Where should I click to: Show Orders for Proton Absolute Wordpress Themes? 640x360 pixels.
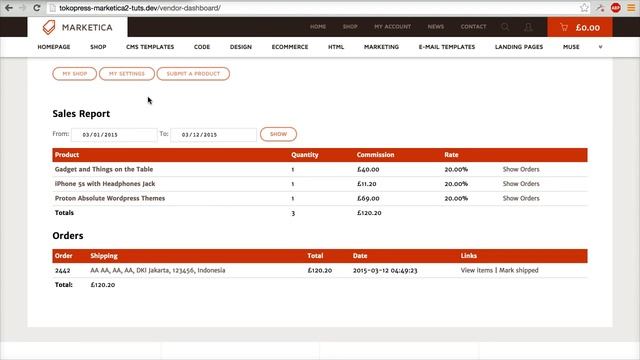(521, 198)
